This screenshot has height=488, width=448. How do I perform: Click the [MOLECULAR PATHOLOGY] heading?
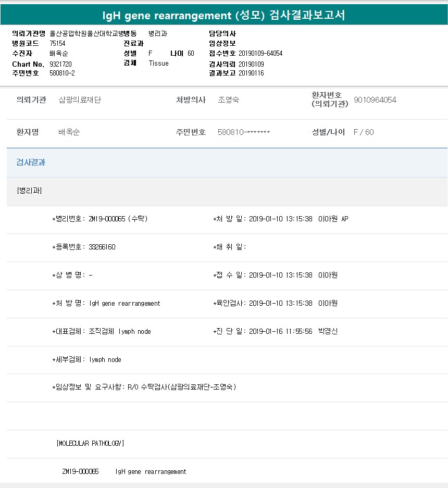[x=90, y=444]
